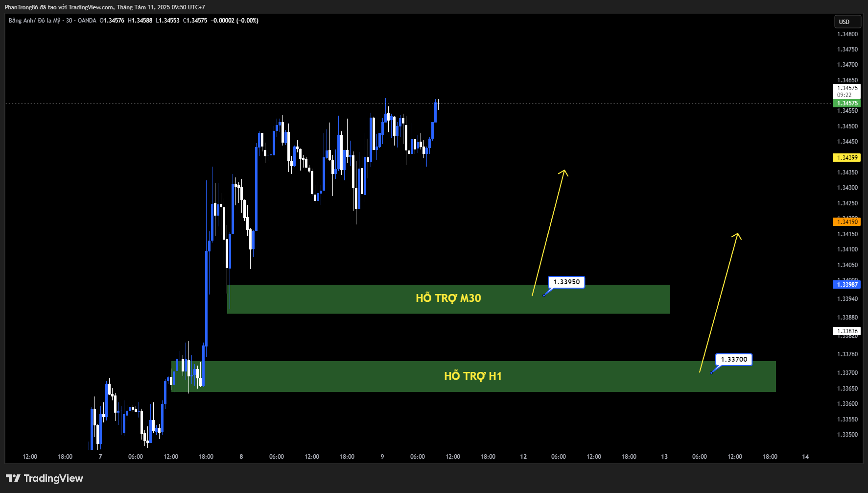The image size is (868, 493).
Task: Click the change value −0.00002 (−0.00%)
Action: coord(235,21)
